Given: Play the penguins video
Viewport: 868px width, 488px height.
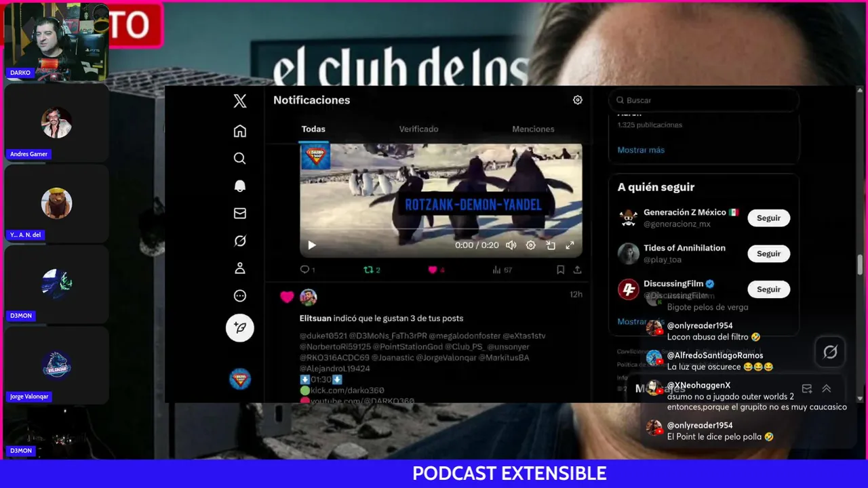Looking at the screenshot, I should pos(312,245).
